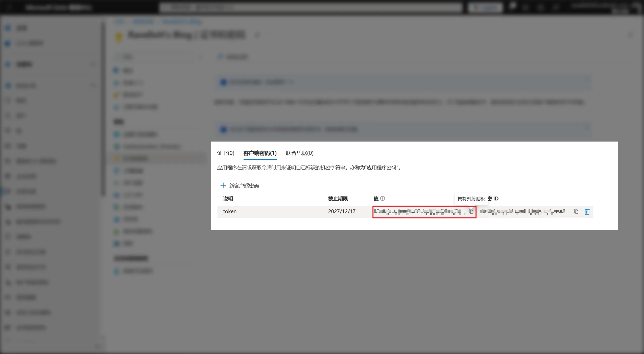This screenshot has height=354, width=644.
Task: Copy the secret ID using its copy icon
Action: [576, 211]
